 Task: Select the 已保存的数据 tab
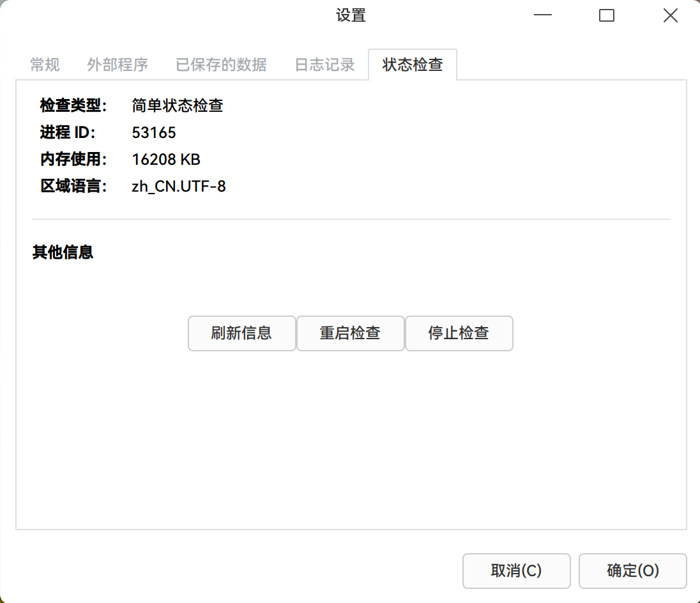[x=220, y=64]
